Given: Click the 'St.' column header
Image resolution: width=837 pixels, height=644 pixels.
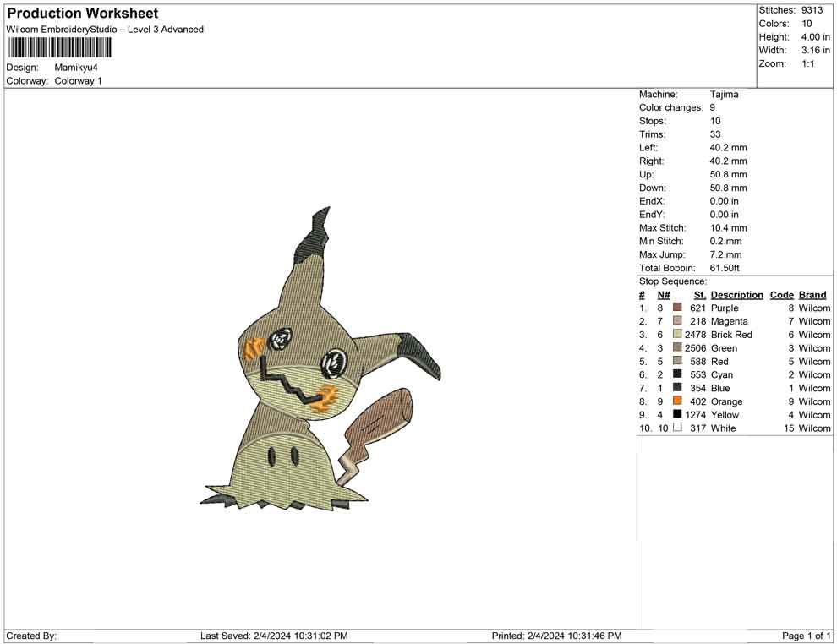Looking at the screenshot, I should pyautogui.click(x=700, y=294).
